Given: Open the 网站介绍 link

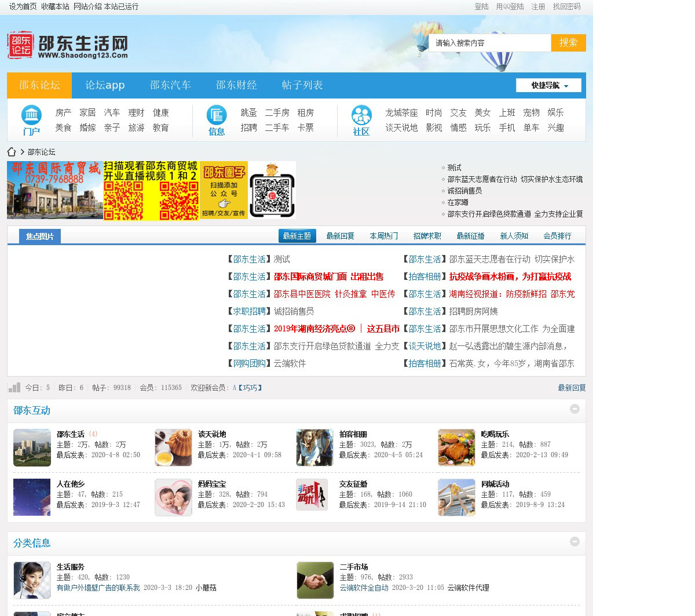Looking at the screenshot, I should point(88,6).
